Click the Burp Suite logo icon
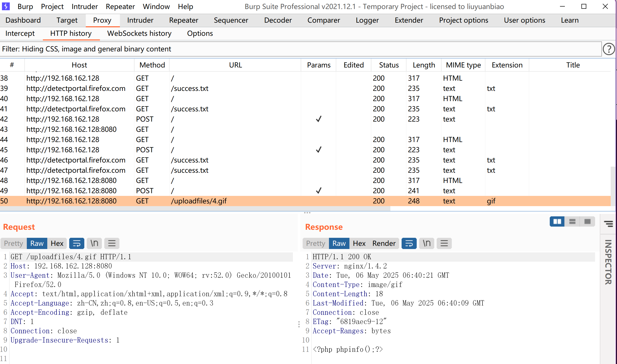 [x=6, y=6]
